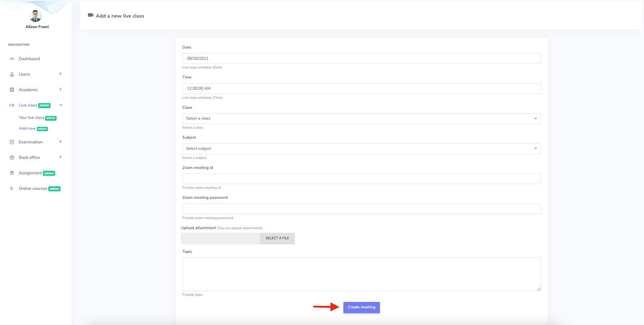
Task: Click the Back office basket icon
Action: coord(12,157)
